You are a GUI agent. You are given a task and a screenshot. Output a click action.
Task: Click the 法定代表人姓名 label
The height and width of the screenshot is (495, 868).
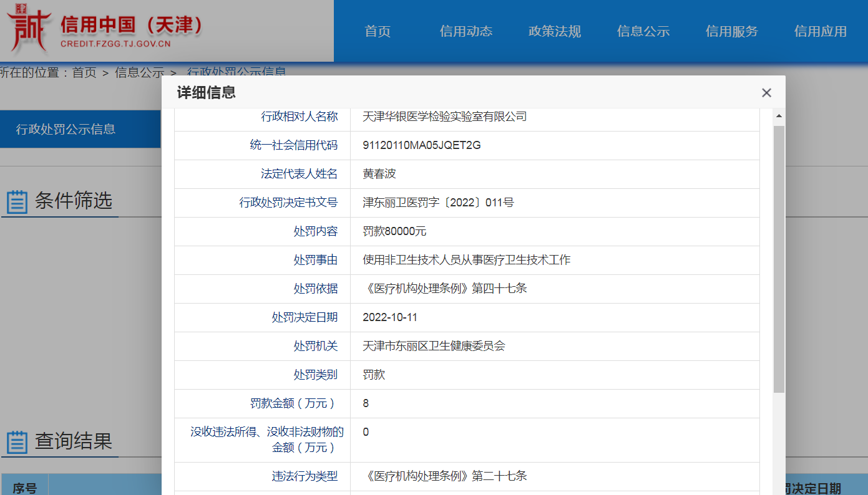300,174
